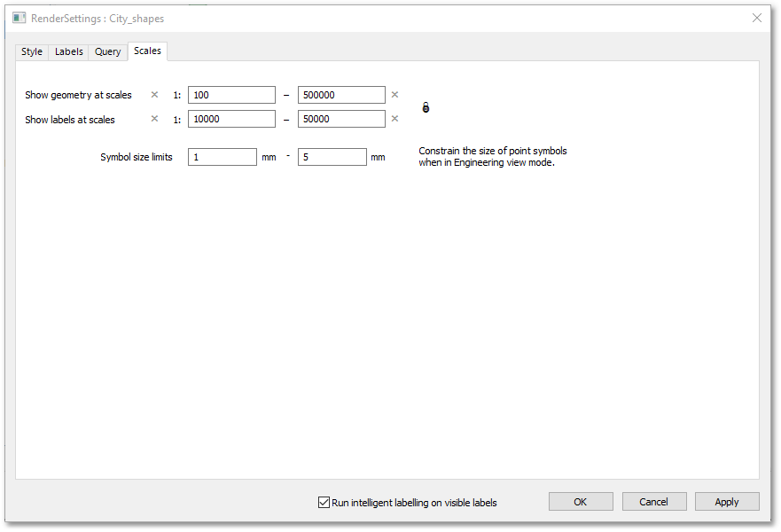781x532 pixels.
Task: Clear maximum labels scale with its X icon
Action: pos(394,119)
